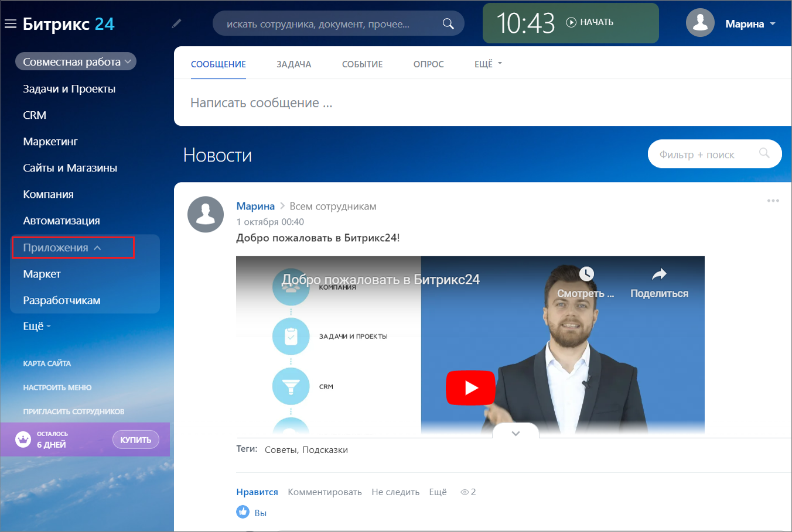Open Маркет under Приложения
This screenshot has width=792, height=532.
click(42, 274)
